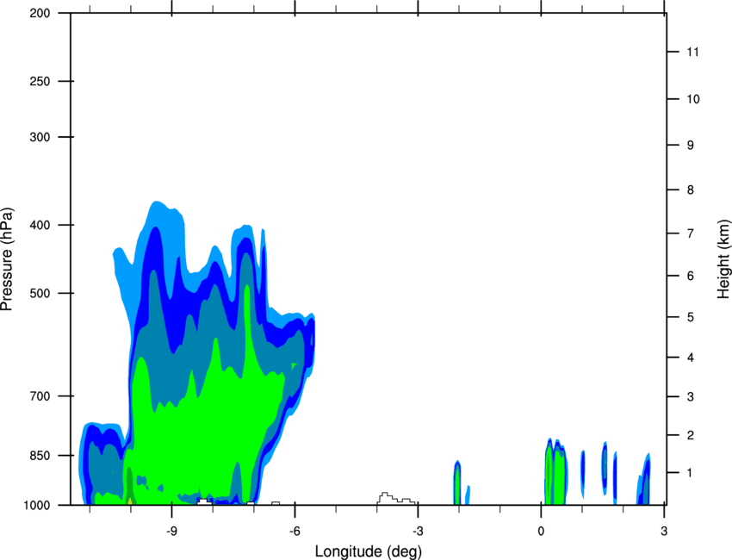Pick the 4 km height tick label
Screen dimensions: 732x560
(691, 358)
